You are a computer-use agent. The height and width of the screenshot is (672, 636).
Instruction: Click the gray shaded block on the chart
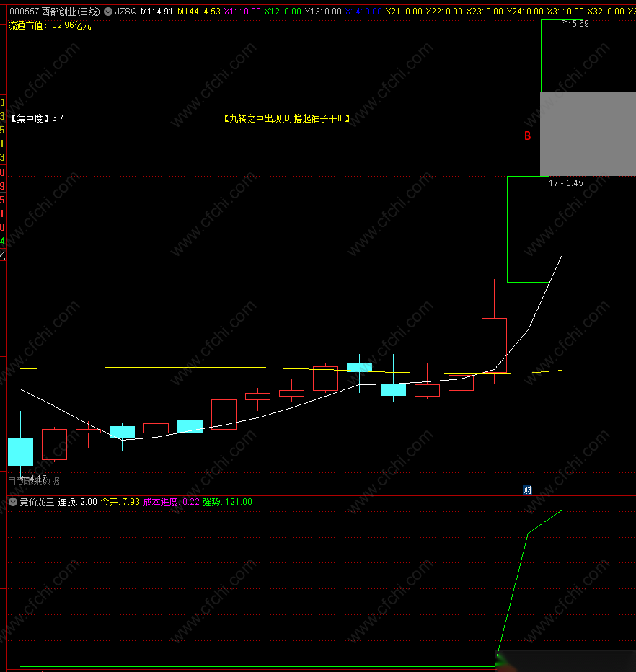pos(588,134)
